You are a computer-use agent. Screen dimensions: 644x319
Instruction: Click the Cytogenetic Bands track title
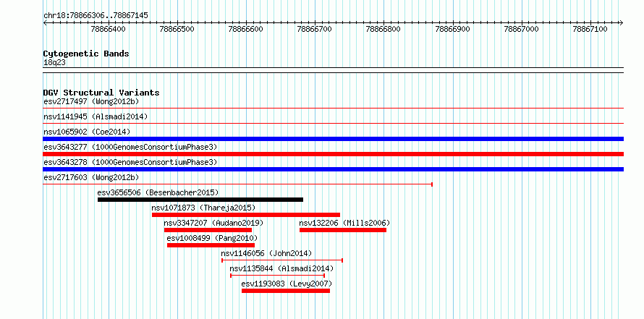pyautogui.click(x=86, y=54)
